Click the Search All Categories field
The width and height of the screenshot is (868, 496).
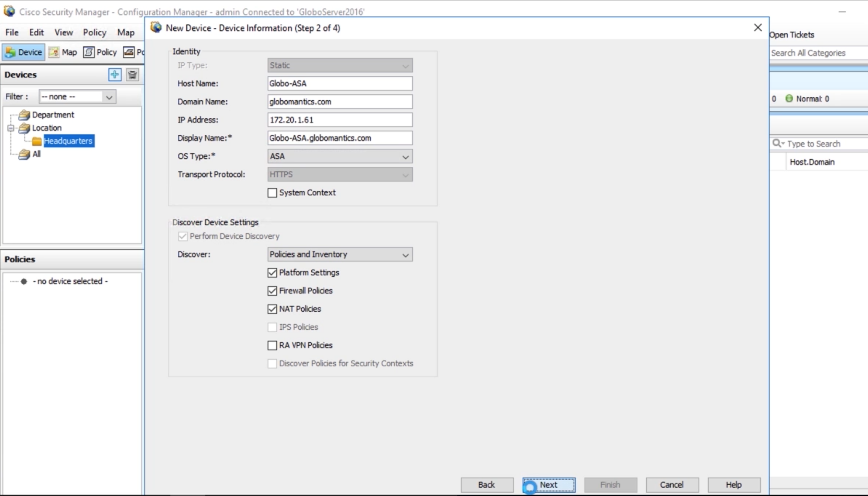coord(819,53)
